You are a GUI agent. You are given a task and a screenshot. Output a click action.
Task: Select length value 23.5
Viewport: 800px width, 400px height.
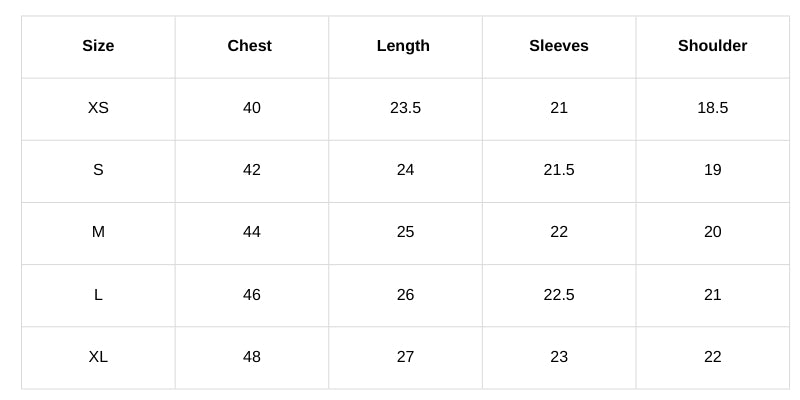(x=405, y=108)
